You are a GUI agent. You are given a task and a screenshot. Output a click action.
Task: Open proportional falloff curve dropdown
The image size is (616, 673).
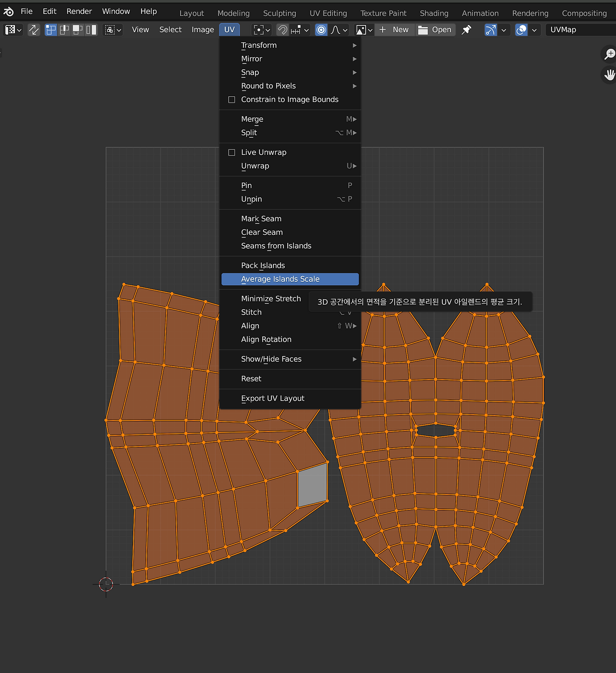pos(339,30)
